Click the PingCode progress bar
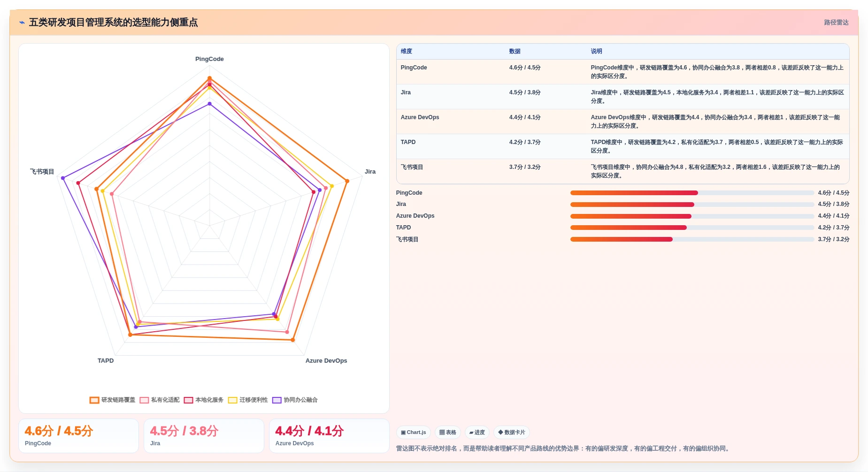Viewport: 868px width, 472px height. (692, 193)
